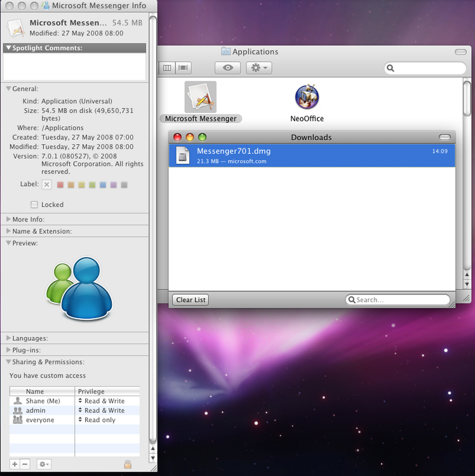Select the NeoOffice application icon
Image resolution: width=475 pixels, height=476 pixels.
[x=307, y=97]
